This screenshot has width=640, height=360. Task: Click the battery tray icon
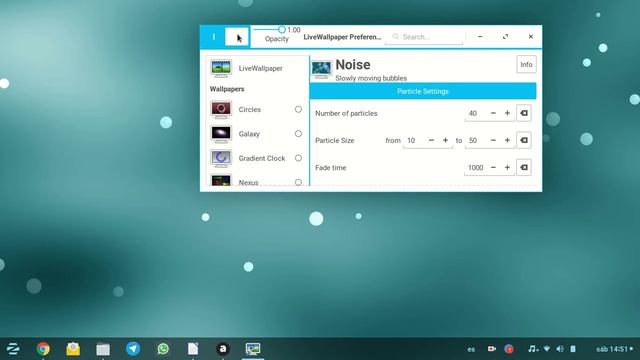coord(573,349)
